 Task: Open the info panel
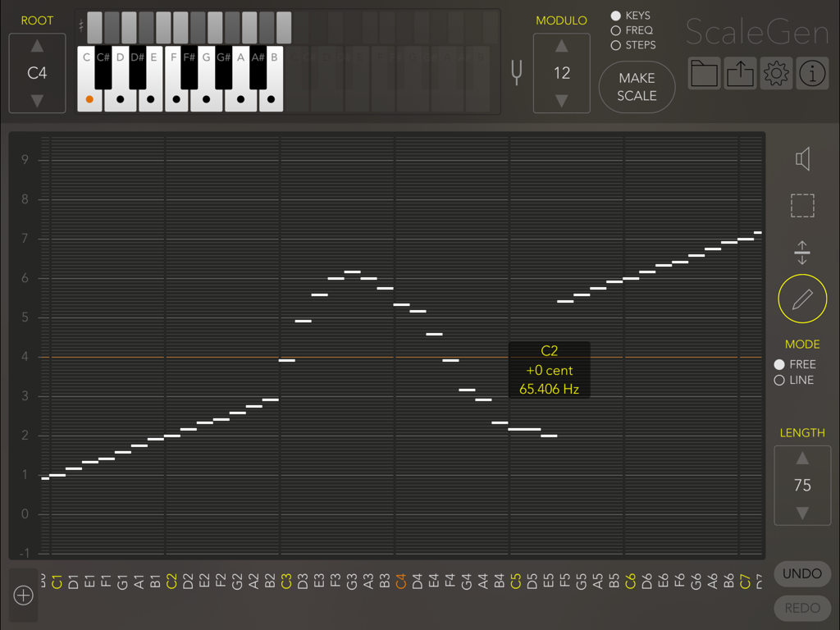(811, 73)
